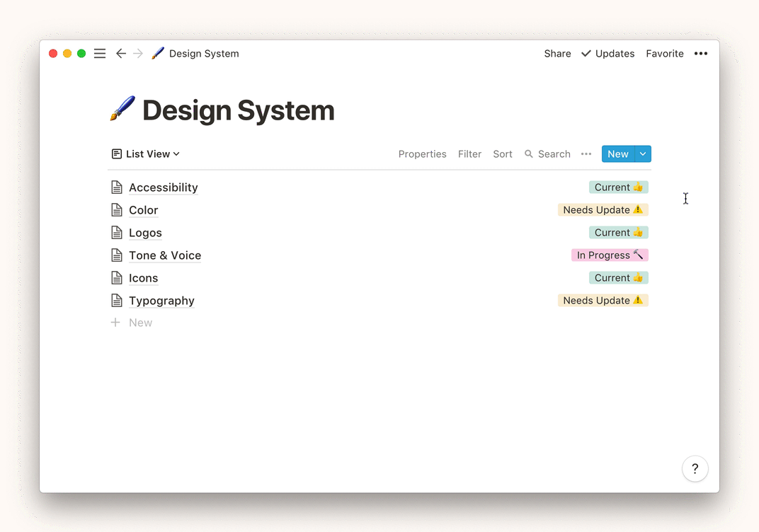Image resolution: width=759 pixels, height=532 pixels.
Task: Click the blue New button
Action: (617, 154)
